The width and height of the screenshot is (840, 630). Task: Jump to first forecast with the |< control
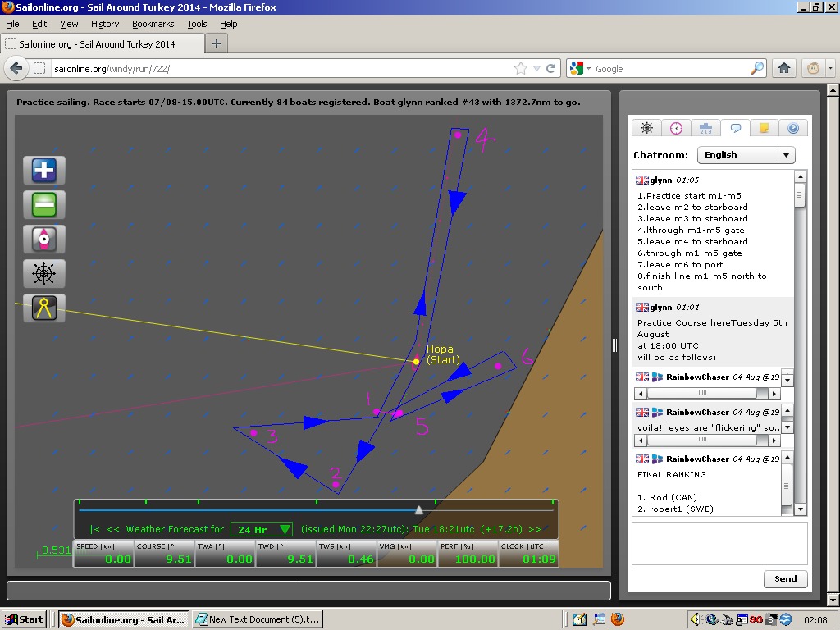pos(95,529)
